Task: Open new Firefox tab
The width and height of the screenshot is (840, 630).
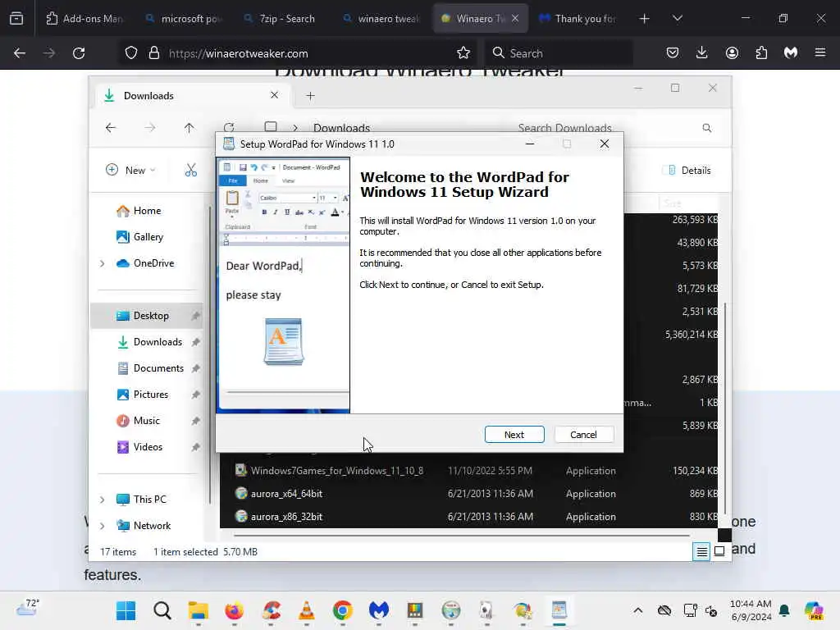Action: click(x=645, y=19)
